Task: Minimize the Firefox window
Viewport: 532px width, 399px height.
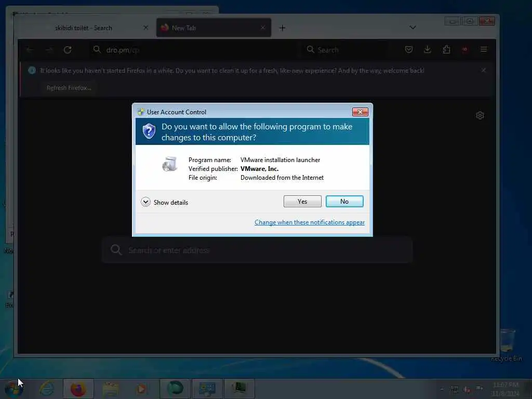Action: click(453, 21)
